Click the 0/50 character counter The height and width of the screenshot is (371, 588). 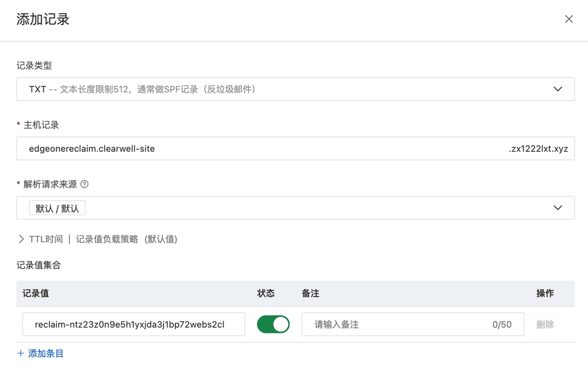click(502, 325)
